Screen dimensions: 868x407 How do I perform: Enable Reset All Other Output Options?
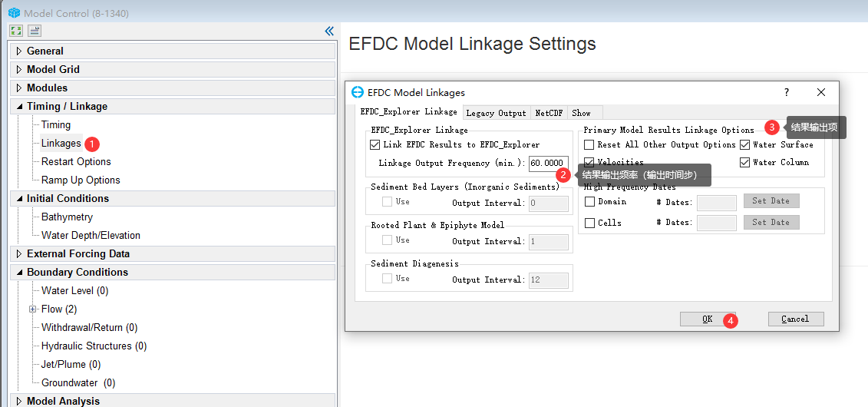click(589, 144)
